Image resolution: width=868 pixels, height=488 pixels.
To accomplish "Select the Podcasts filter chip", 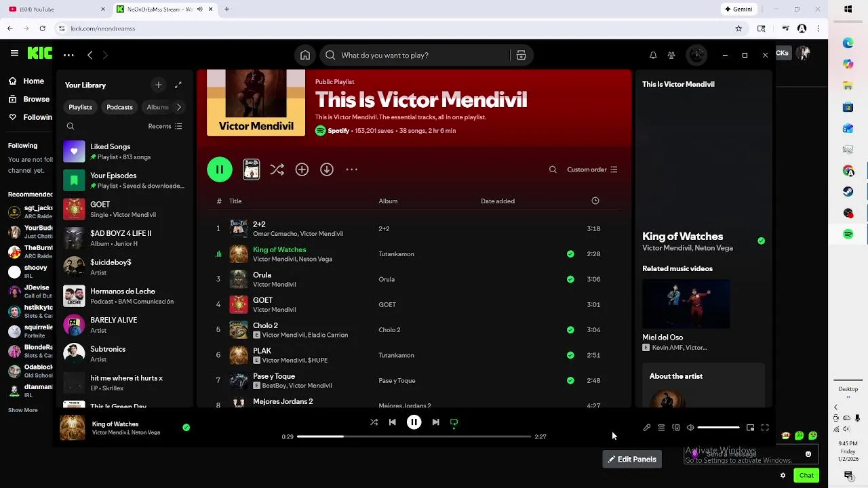I will 119,107.
